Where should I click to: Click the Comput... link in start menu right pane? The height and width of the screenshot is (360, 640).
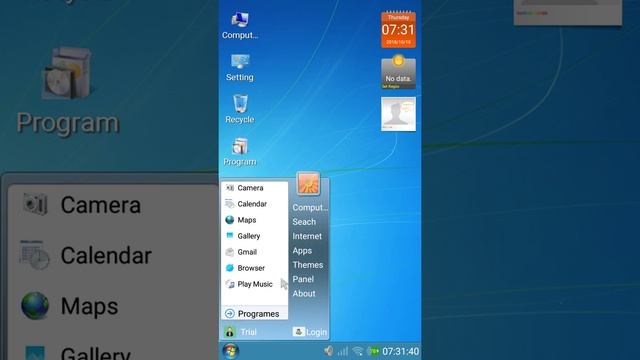(x=310, y=207)
